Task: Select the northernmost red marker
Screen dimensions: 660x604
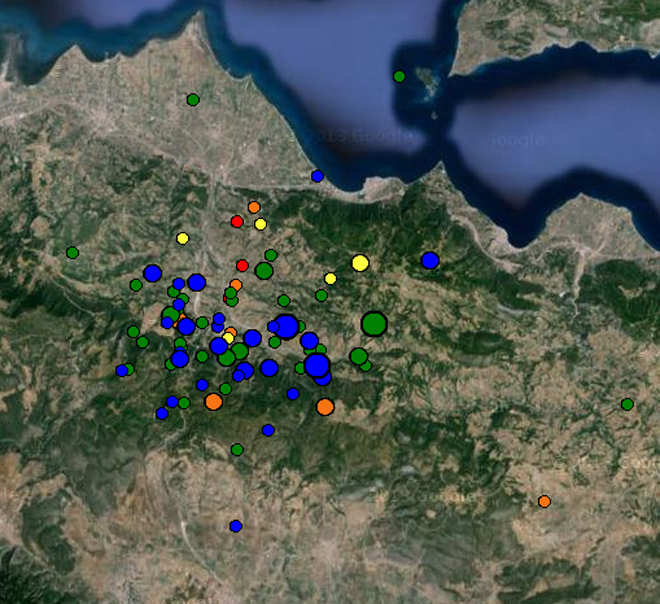Action: click(237, 221)
